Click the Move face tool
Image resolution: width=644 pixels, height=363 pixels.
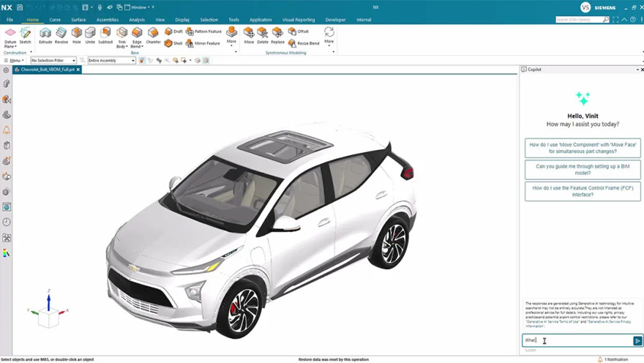coord(249,34)
